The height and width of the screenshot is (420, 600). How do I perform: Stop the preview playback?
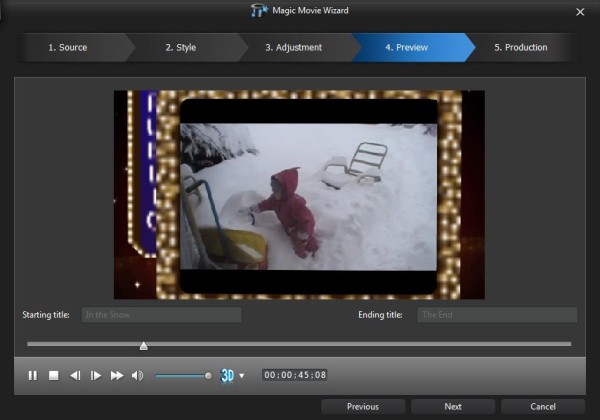(54, 375)
